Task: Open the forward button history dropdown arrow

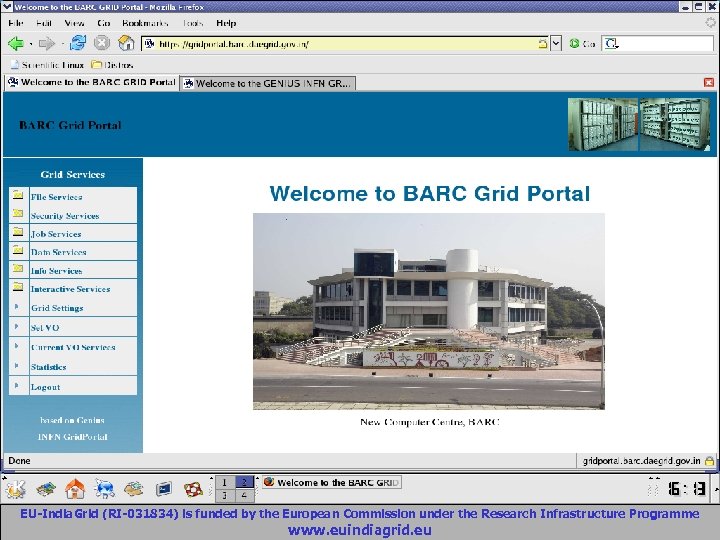Action: click(62, 44)
